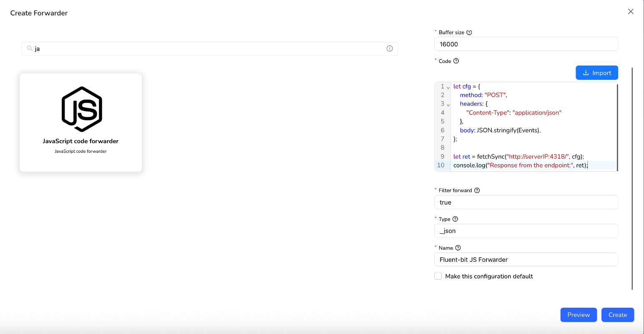The image size is (644, 334).
Task: Click the JS hexagon logo
Action: (x=82, y=109)
